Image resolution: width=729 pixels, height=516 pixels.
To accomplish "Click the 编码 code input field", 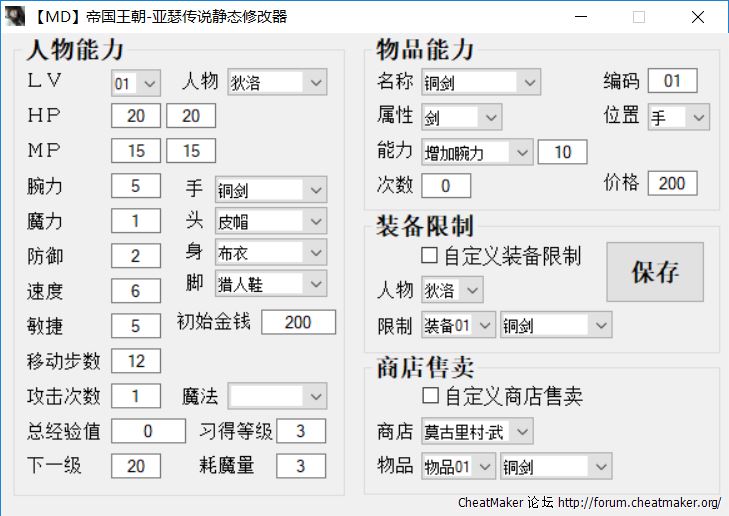I will 672,81.
